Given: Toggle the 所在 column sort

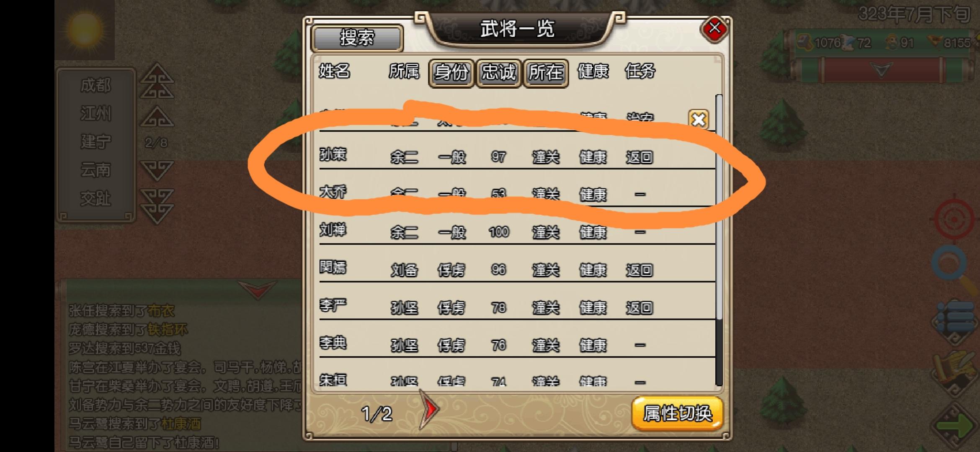Looking at the screenshot, I should tap(546, 73).
